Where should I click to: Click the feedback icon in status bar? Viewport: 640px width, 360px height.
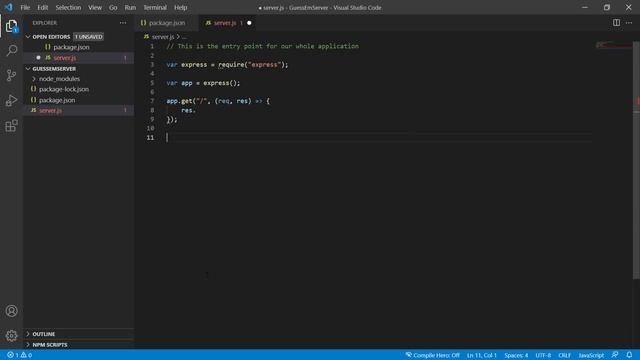click(615, 355)
